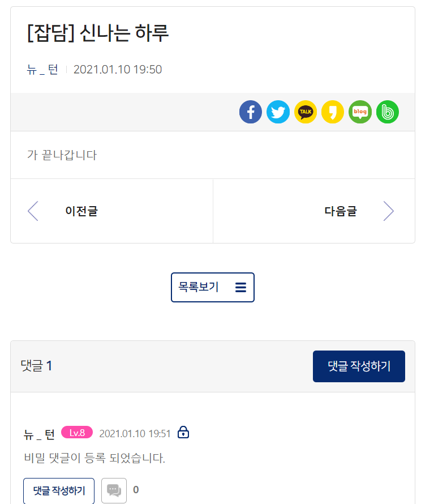Share via KakaoStory yellow quote icon
Viewport: 434px width, 504px height.
[333, 112]
